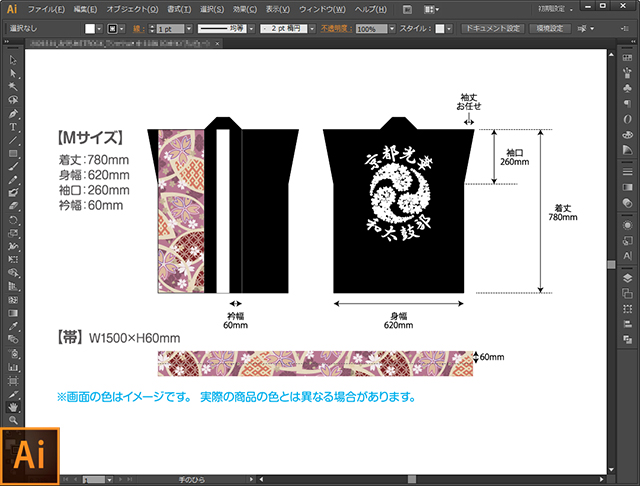The width and height of the screenshot is (640, 486).
Task: Open the Layers panel icon
Action: [x=627, y=278]
